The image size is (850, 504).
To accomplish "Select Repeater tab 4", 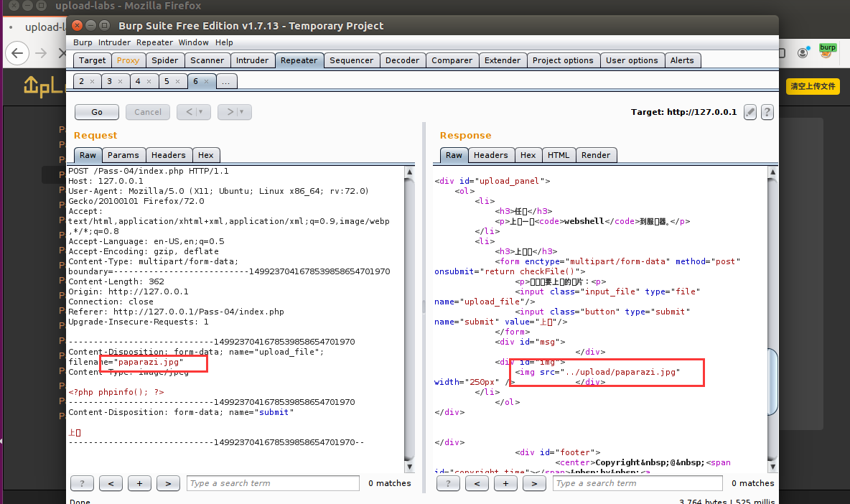I will coord(138,82).
